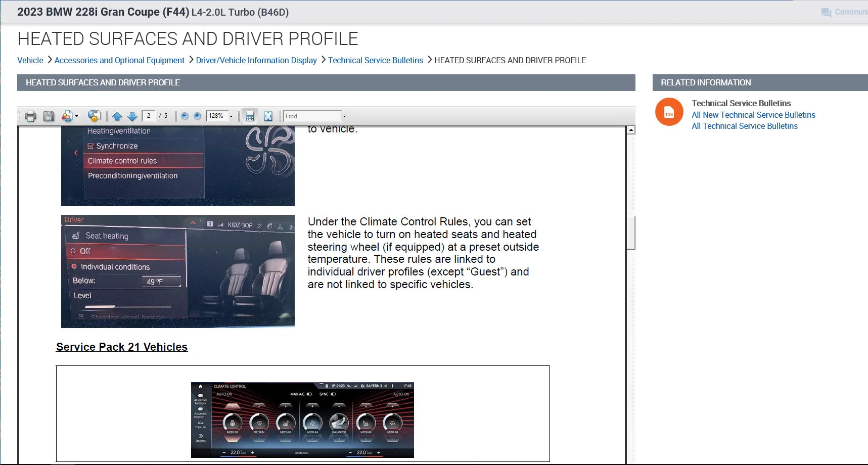Click the fit width scrolling icon
The image size is (868, 465).
(250, 116)
